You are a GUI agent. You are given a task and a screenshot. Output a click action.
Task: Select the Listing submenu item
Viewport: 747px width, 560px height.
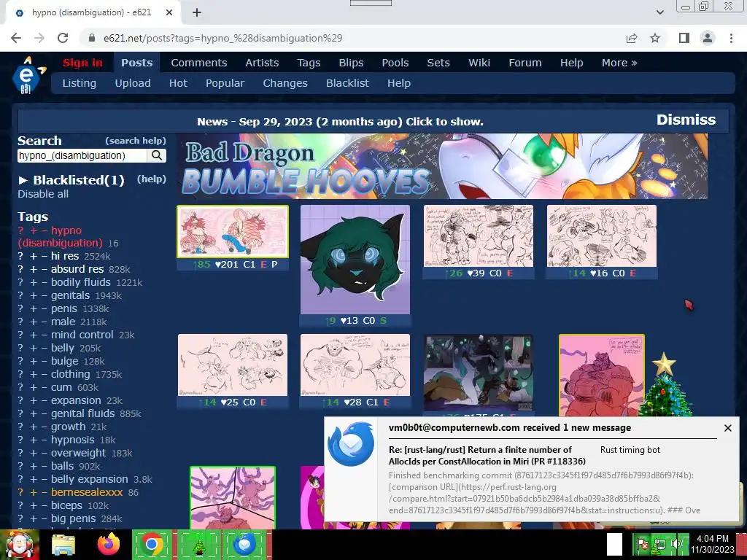coord(79,83)
